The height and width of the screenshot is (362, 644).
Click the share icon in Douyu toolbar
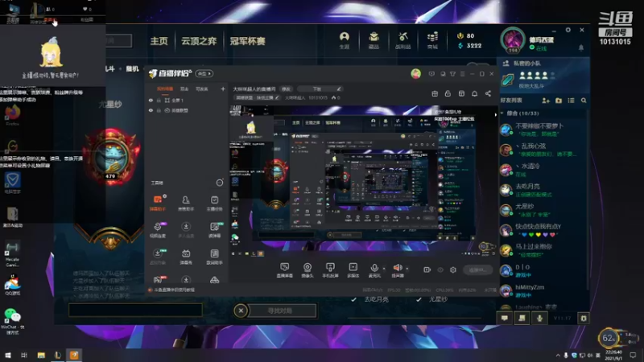pyautogui.click(x=488, y=93)
